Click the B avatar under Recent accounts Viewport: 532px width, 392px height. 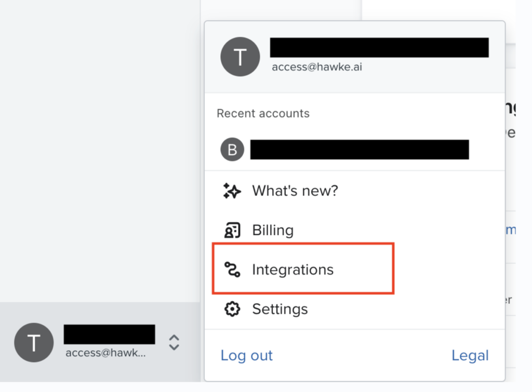tap(232, 150)
